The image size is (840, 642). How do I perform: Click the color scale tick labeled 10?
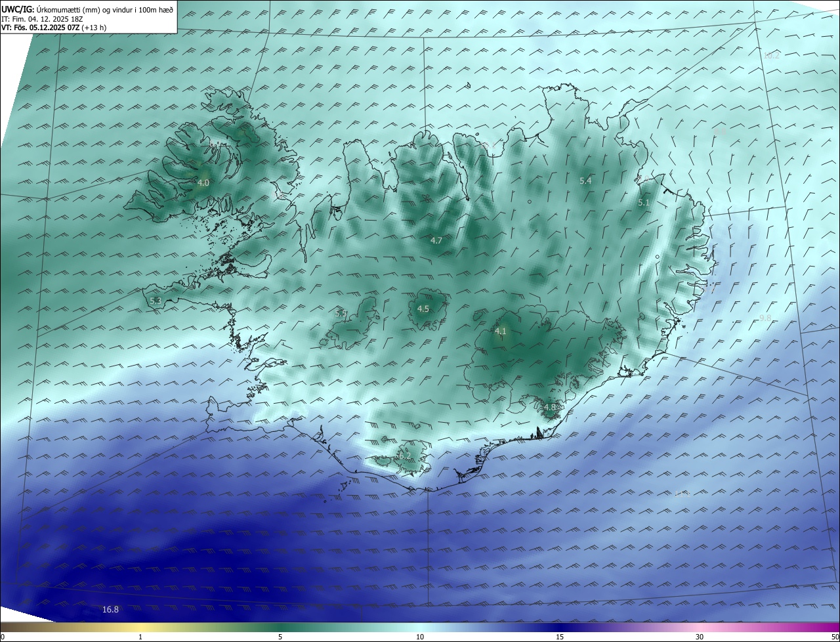point(420,637)
